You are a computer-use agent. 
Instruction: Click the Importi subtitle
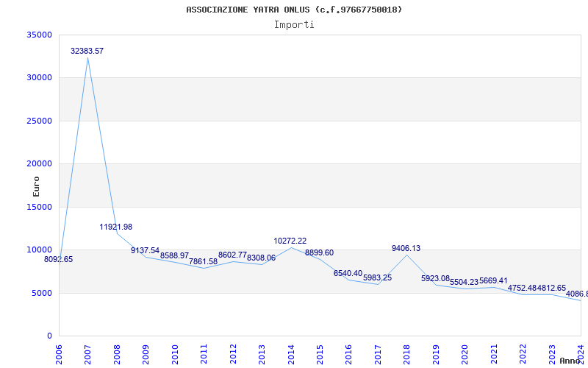tap(294, 25)
